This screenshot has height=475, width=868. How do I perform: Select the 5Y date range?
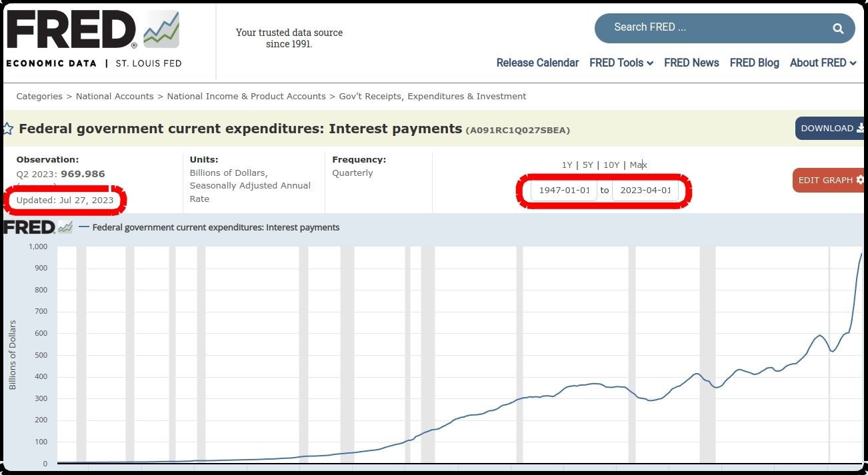(587, 165)
